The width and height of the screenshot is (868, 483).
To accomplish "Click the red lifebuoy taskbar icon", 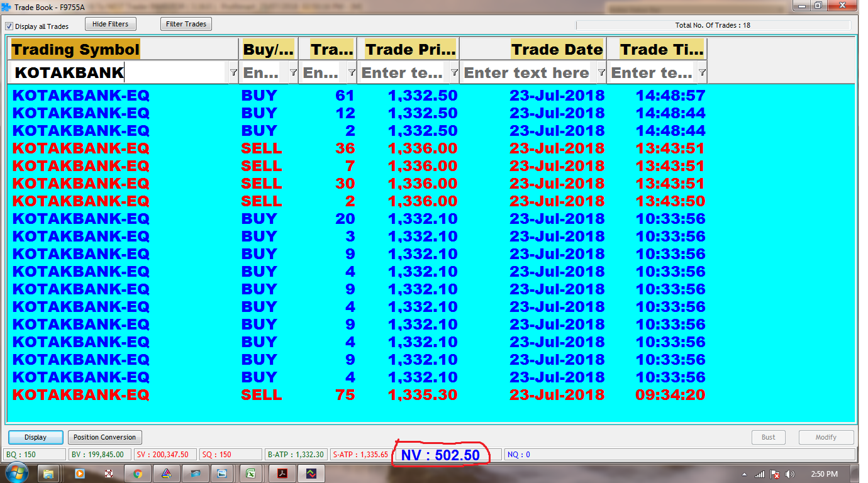I will pos(108,474).
